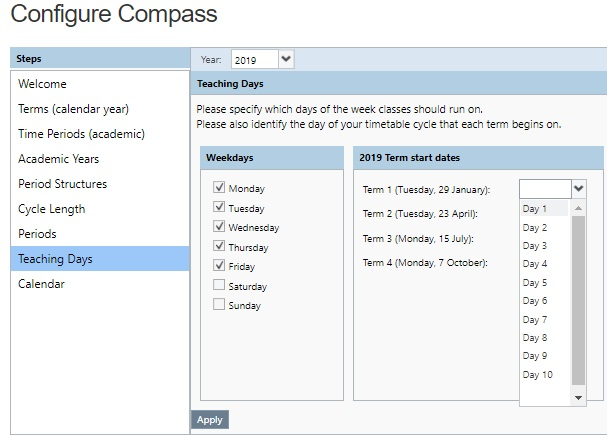
Task: Go to the Welcome step
Action: click(x=43, y=84)
